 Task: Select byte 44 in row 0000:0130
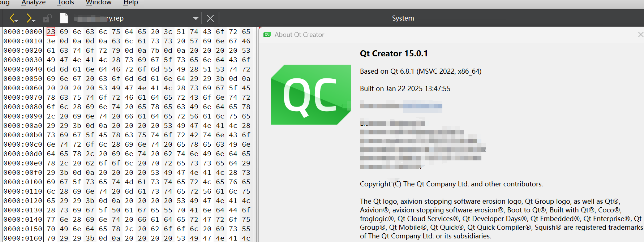[233, 210]
